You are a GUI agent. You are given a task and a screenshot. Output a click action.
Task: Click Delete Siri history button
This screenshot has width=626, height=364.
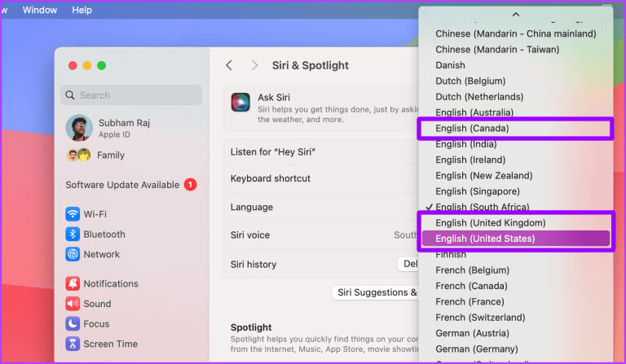pyautogui.click(x=408, y=264)
